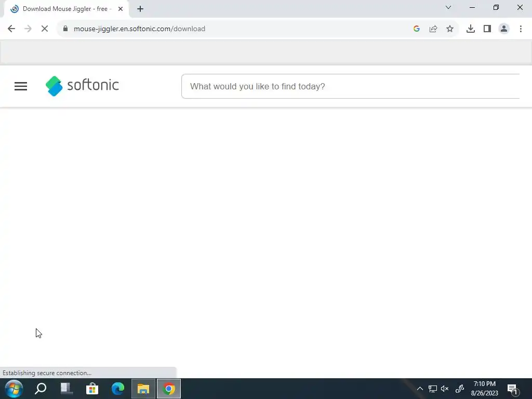Restore down the Chrome window

pyautogui.click(x=496, y=7)
